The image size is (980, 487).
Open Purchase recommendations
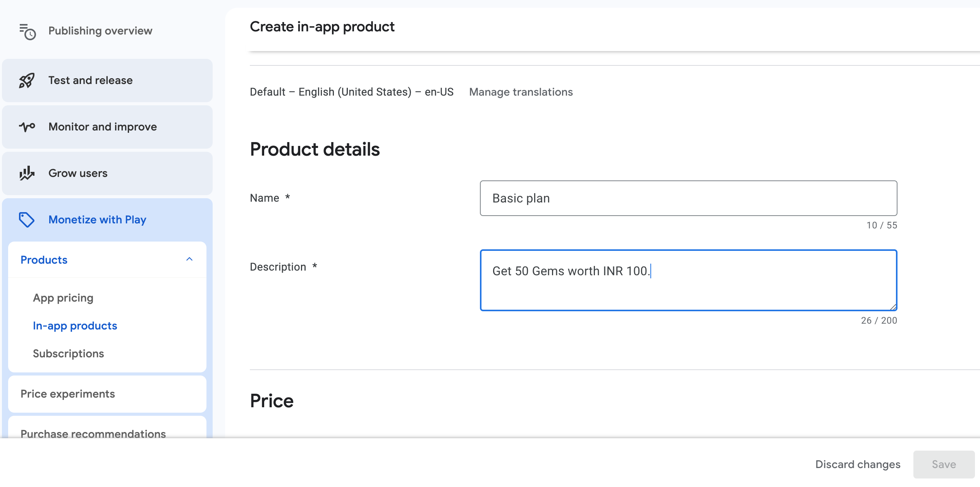pos(93,434)
